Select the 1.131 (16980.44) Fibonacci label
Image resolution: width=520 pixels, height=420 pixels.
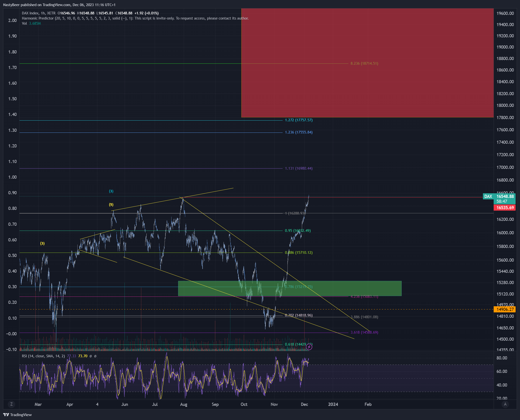299,168
